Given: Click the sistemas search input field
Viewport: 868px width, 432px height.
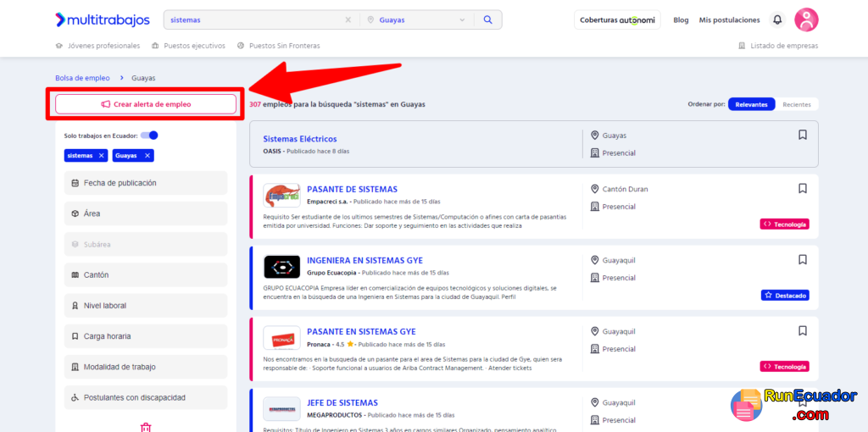Looking at the screenshot, I should coord(254,19).
